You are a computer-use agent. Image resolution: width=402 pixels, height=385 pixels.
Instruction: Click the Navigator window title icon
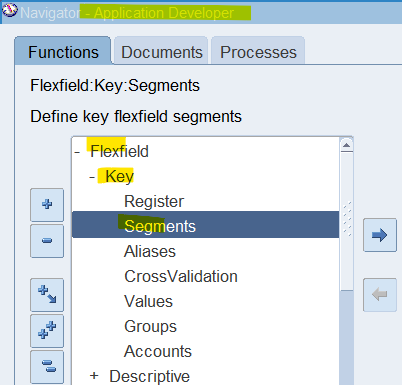click(x=9, y=11)
